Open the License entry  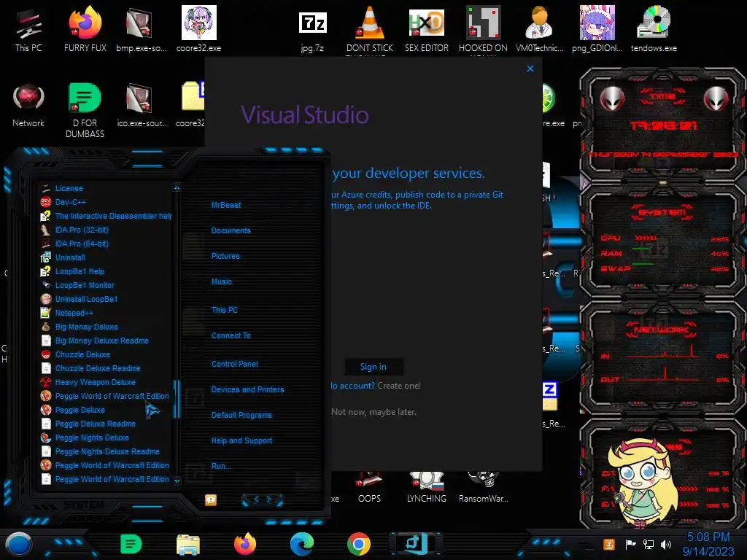point(69,188)
